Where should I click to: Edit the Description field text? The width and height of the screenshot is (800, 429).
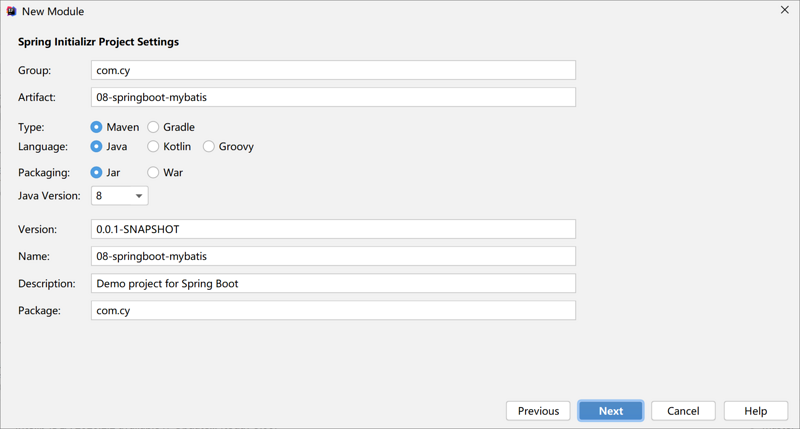coord(333,283)
